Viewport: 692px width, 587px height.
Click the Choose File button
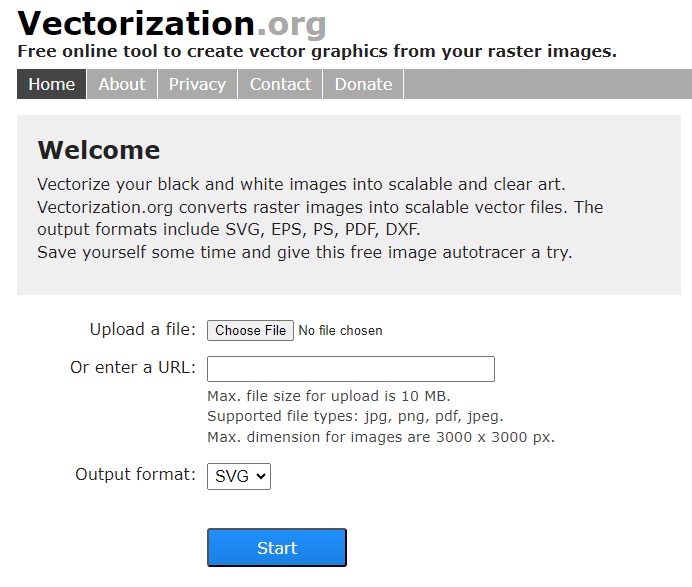250,330
